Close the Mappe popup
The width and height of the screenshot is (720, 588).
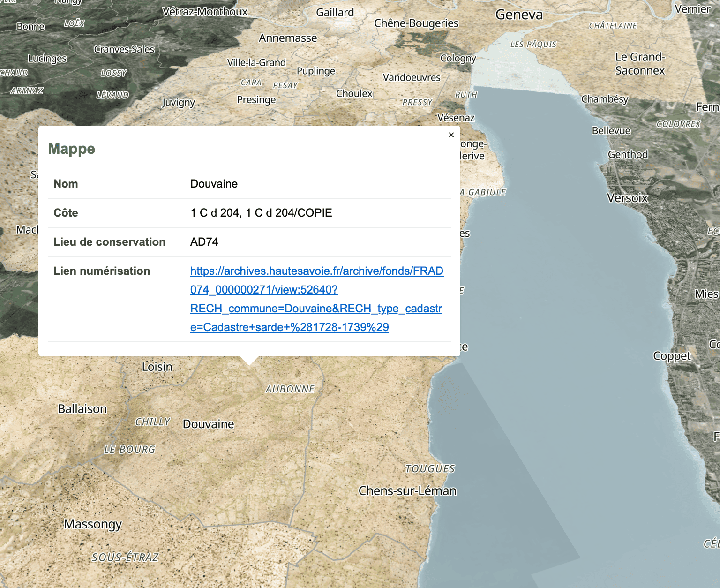point(451,135)
